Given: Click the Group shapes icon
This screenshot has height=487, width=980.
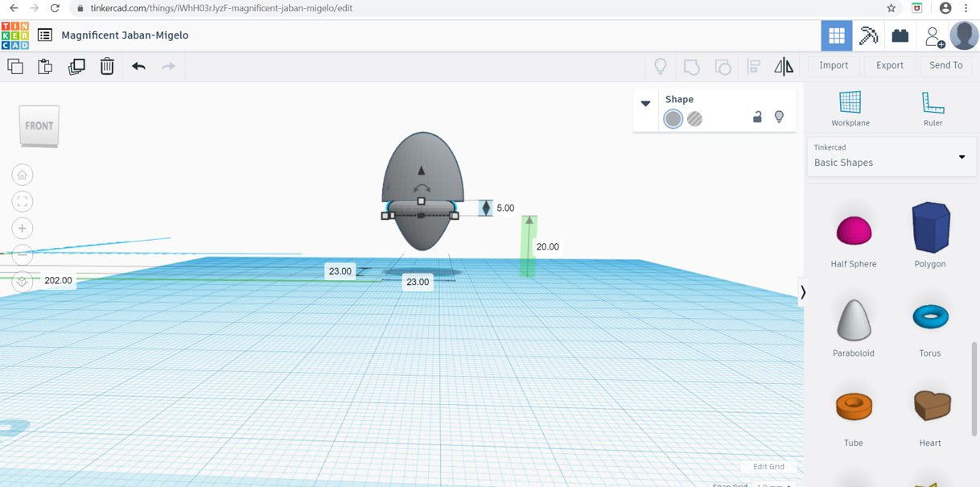Looking at the screenshot, I should coord(691,66).
